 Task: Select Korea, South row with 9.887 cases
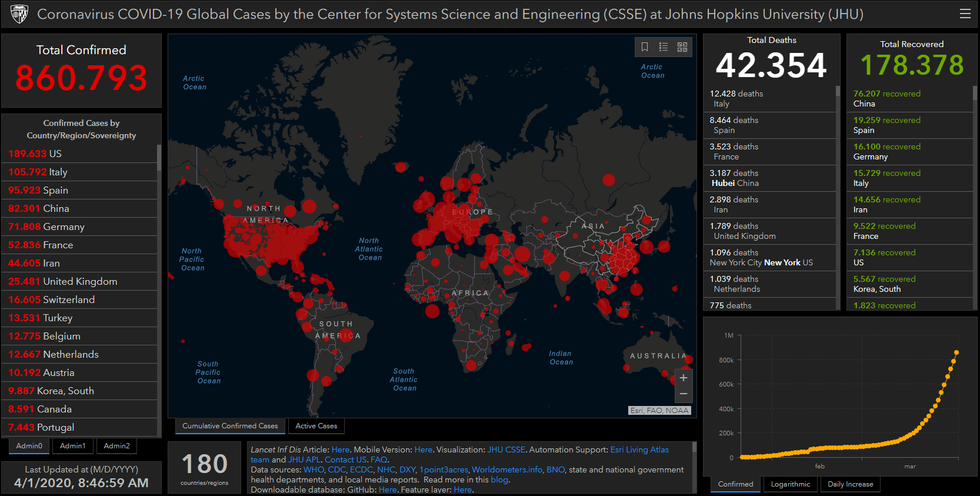click(x=79, y=391)
